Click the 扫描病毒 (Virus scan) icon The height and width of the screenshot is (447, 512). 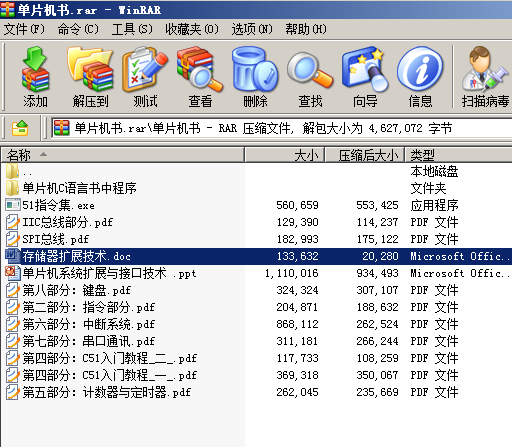[485, 69]
